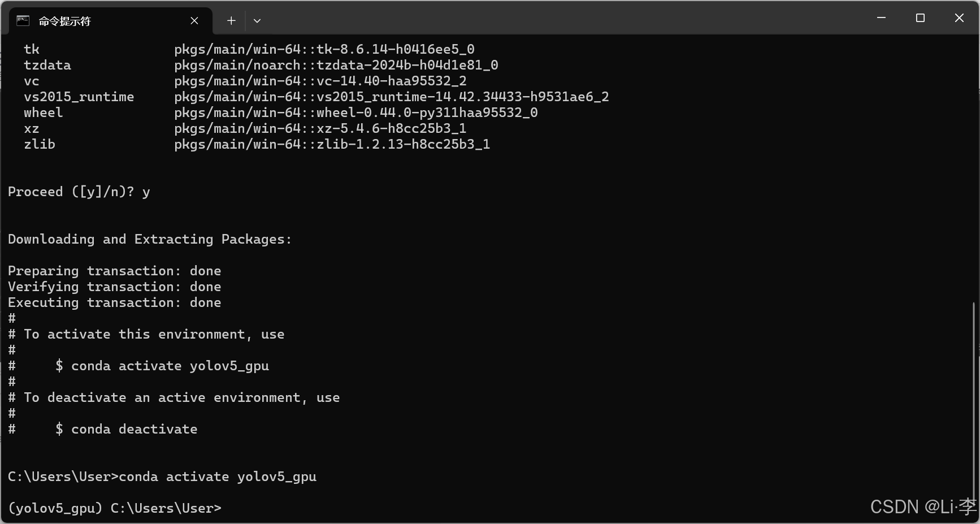
Task: Open the new tab options chevron
Action: (257, 20)
